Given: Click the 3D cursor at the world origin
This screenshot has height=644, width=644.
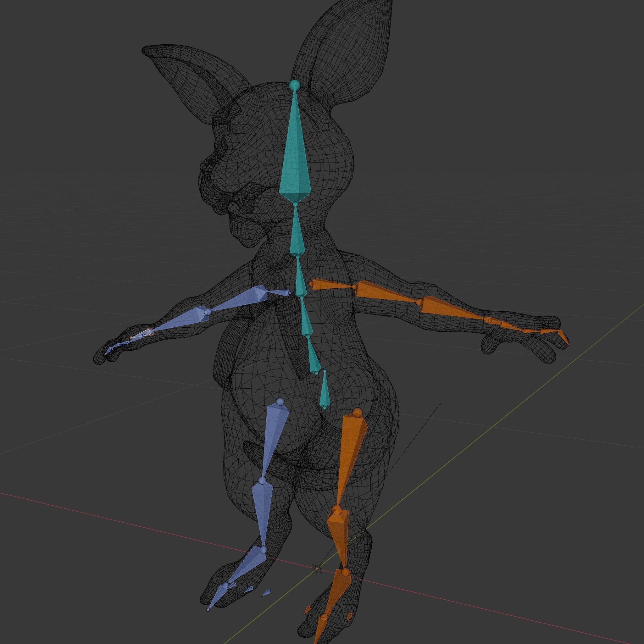Looking at the screenshot, I should tap(317, 569).
